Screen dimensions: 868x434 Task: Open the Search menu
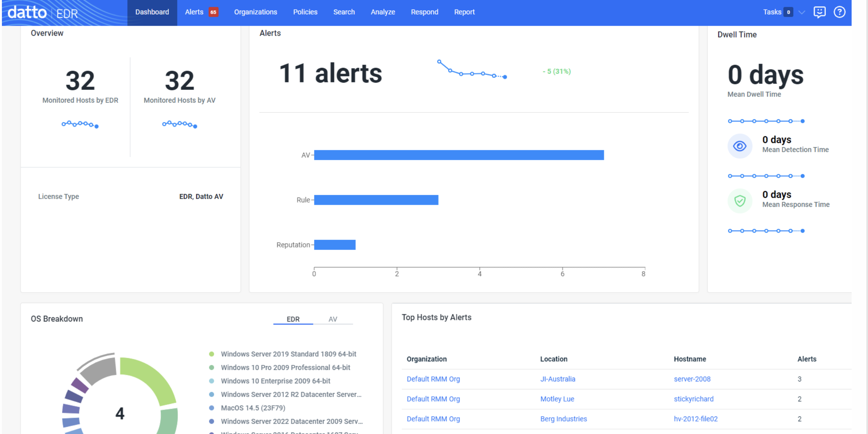(x=344, y=12)
